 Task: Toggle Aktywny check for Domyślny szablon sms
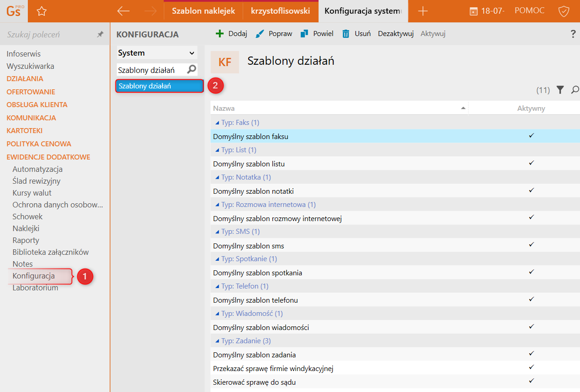click(x=531, y=245)
